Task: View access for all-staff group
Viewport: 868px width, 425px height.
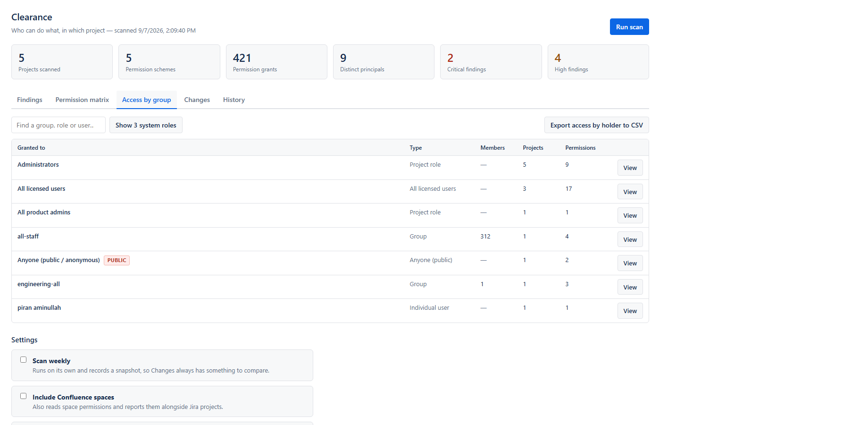Action: (630, 239)
